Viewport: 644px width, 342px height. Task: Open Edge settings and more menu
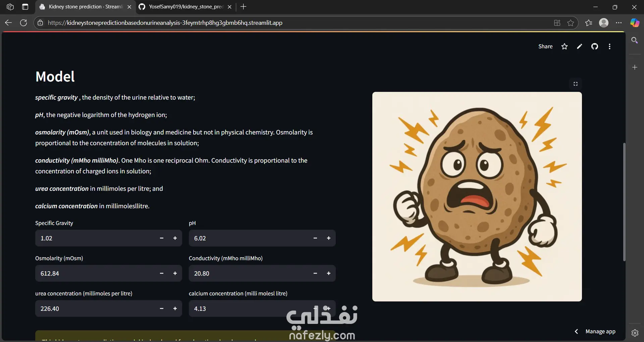tap(619, 23)
